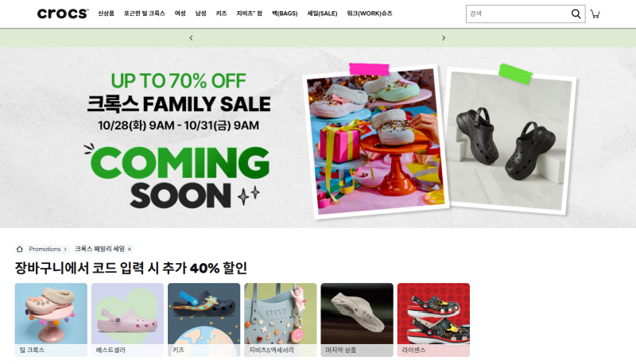Click the Family Sale Coming Soon banner
The image size is (636, 364).
(x=318, y=137)
